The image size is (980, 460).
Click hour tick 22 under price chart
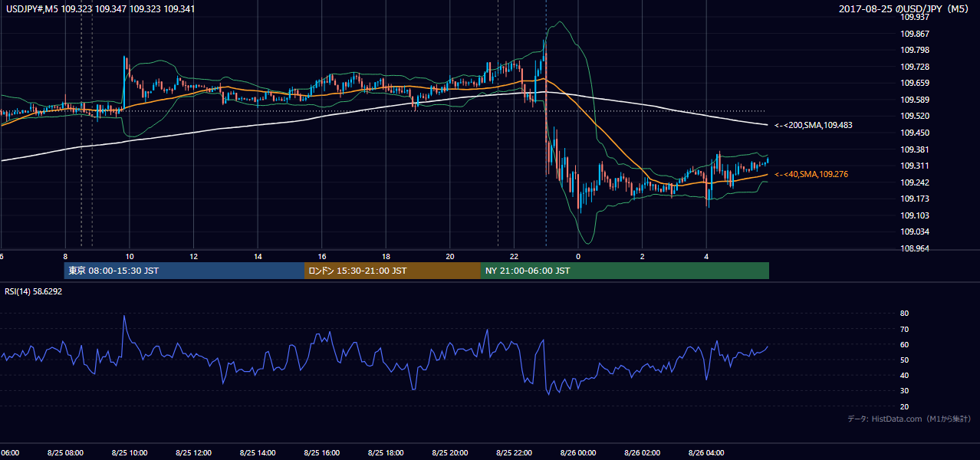click(514, 256)
